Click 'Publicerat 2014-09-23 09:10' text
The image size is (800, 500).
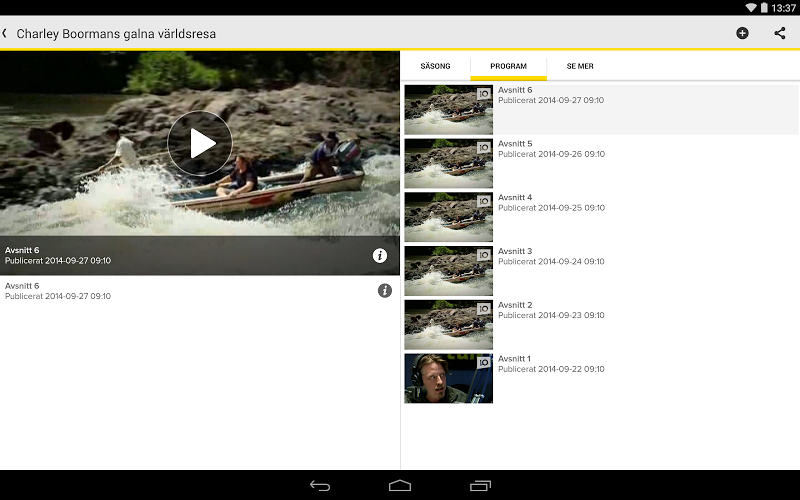pos(552,315)
